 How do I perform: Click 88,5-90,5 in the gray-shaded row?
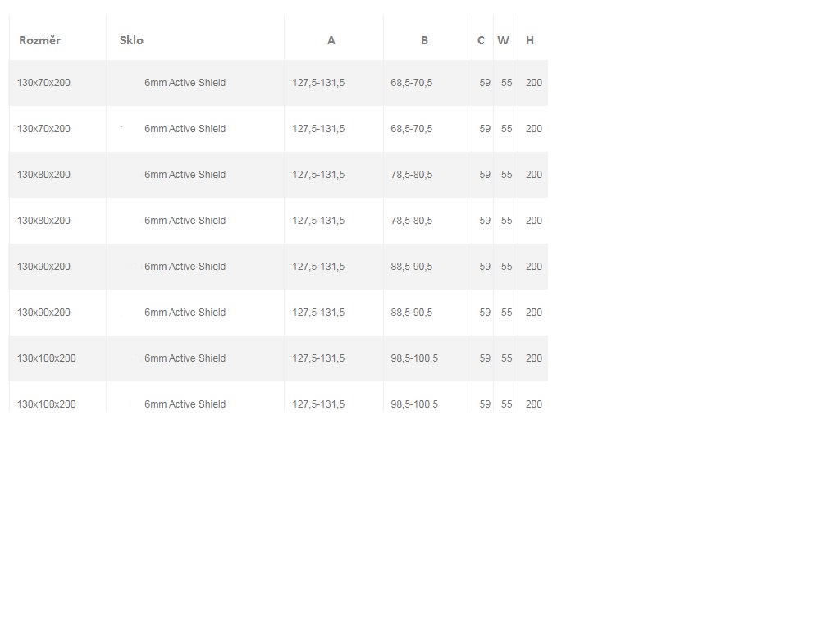click(412, 267)
